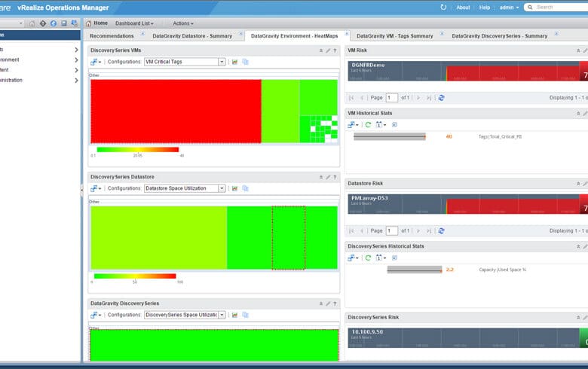This screenshot has height=369, width=588.
Task: Click the Help link in header
Action: pos(485,7)
